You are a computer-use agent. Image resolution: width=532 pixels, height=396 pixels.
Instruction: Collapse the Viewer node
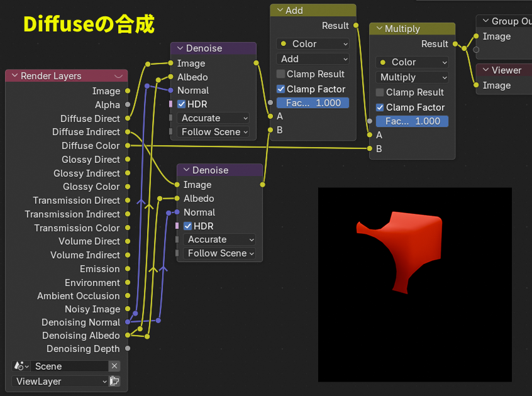(485, 70)
